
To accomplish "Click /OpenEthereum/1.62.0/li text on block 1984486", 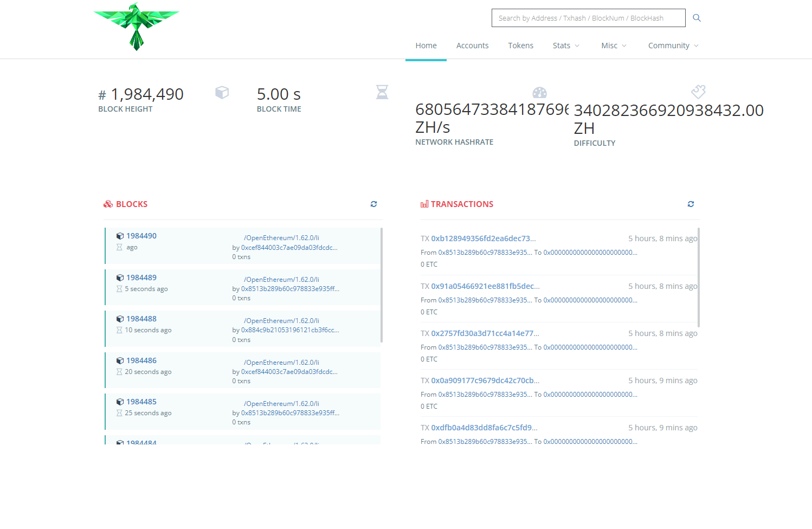I will 281,363.
